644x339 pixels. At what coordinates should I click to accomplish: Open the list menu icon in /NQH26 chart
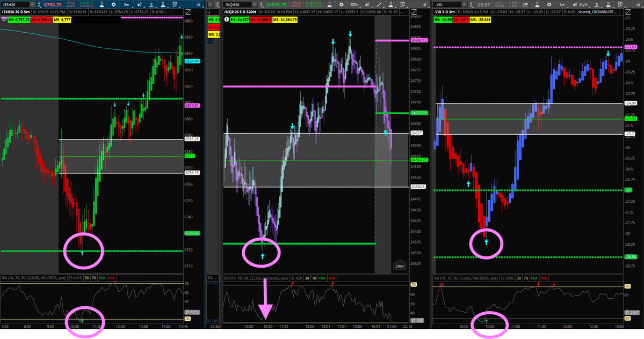coord(424,4)
